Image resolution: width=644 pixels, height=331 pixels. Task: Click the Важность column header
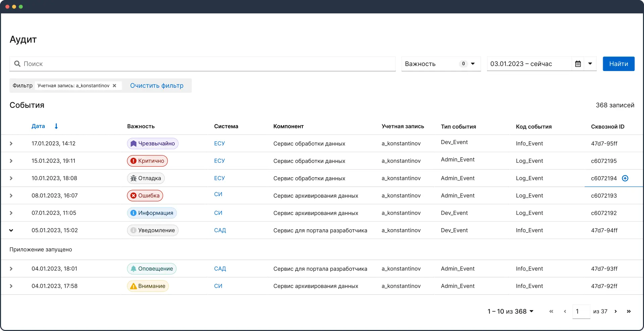[141, 126]
